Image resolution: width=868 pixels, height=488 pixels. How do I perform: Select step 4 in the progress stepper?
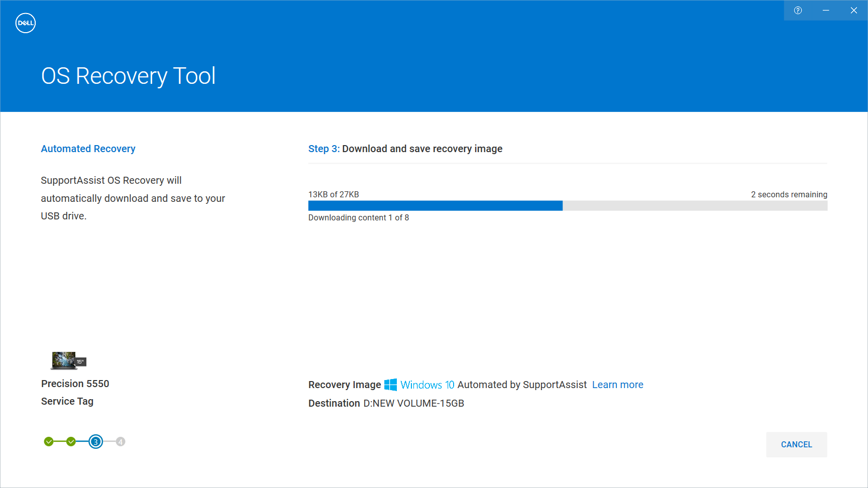[121, 441]
